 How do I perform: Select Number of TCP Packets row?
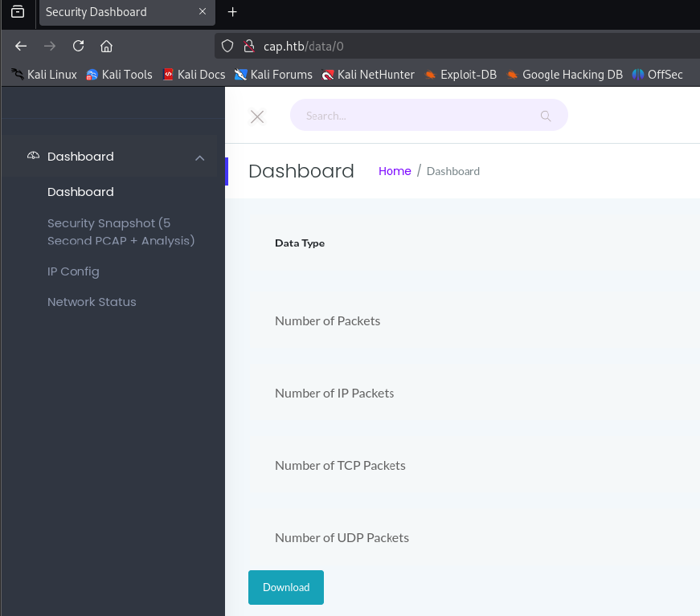[x=340, y=466]
